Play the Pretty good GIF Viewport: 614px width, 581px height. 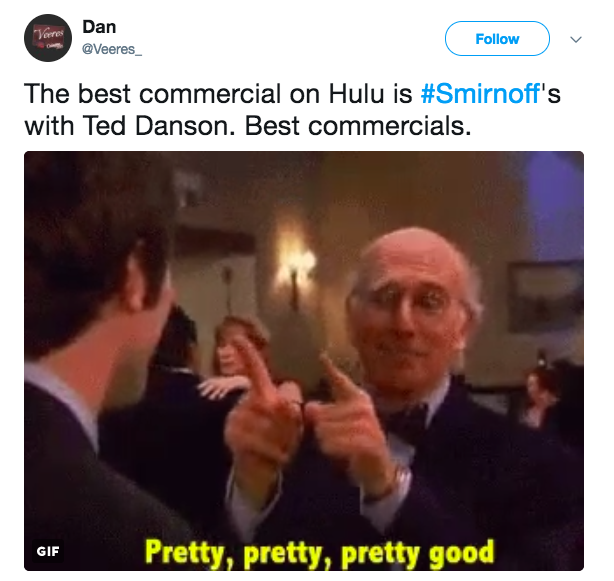[304, 361]
